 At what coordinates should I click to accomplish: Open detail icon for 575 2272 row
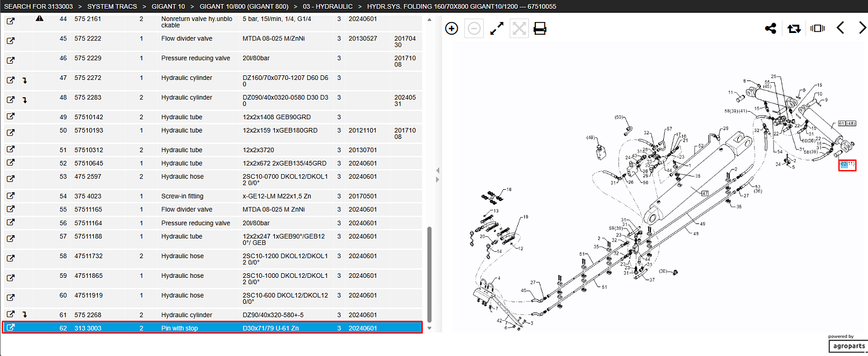tap(10, 80)
